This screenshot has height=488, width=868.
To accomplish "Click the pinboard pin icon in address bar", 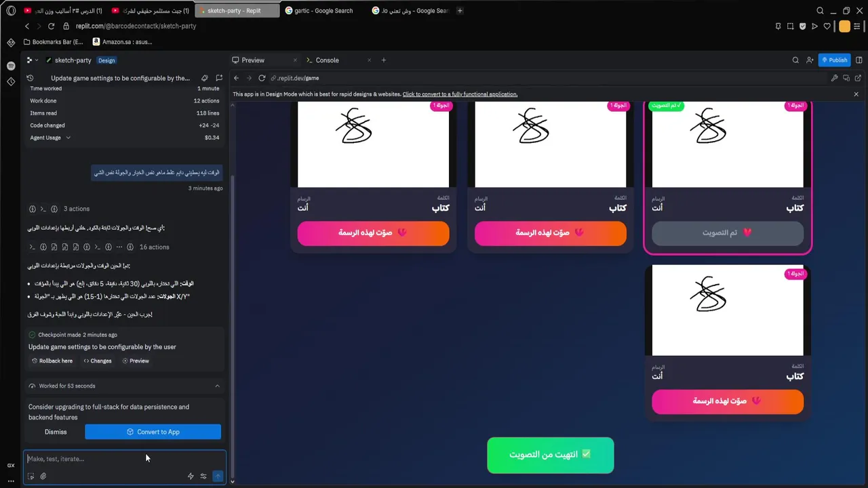I will point(778,26).
